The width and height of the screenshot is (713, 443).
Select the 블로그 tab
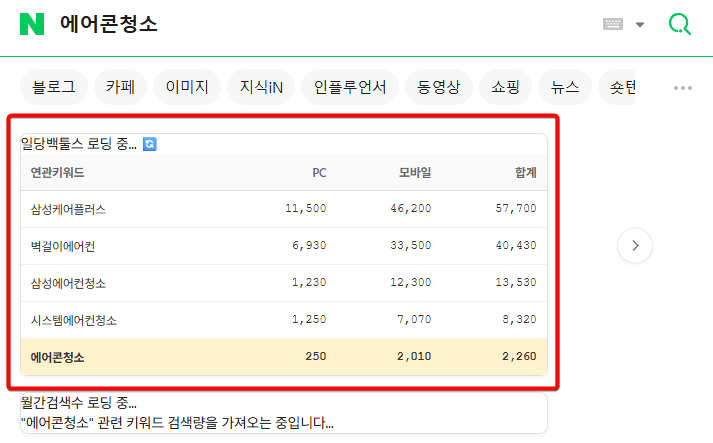[54, 88]
